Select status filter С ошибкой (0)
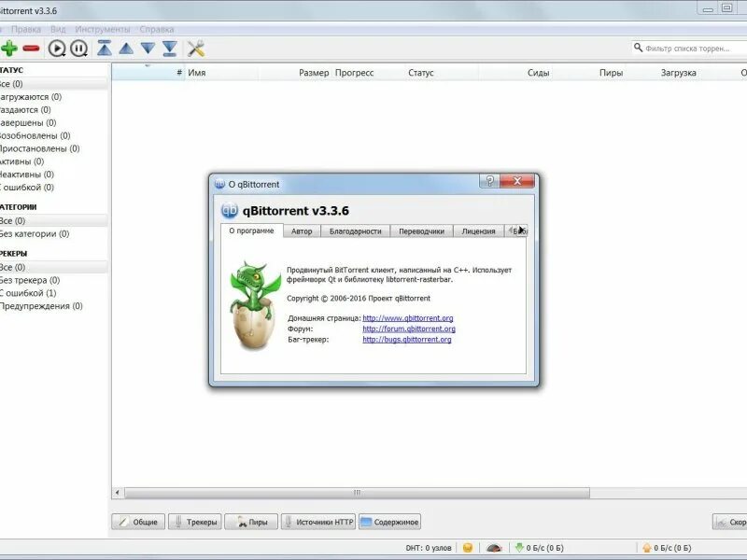Screen dimensions: 747x560 tap(27, 188)
